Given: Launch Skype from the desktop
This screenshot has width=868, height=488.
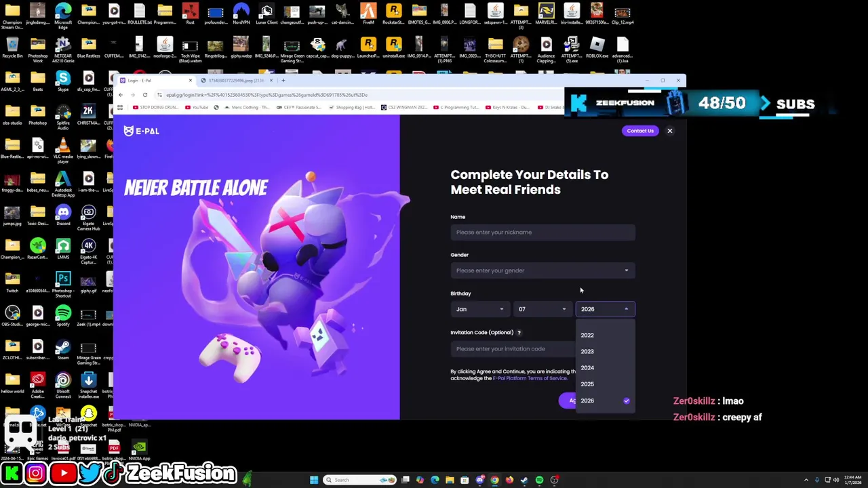Looking at the screenshot, I should (63, 81).
